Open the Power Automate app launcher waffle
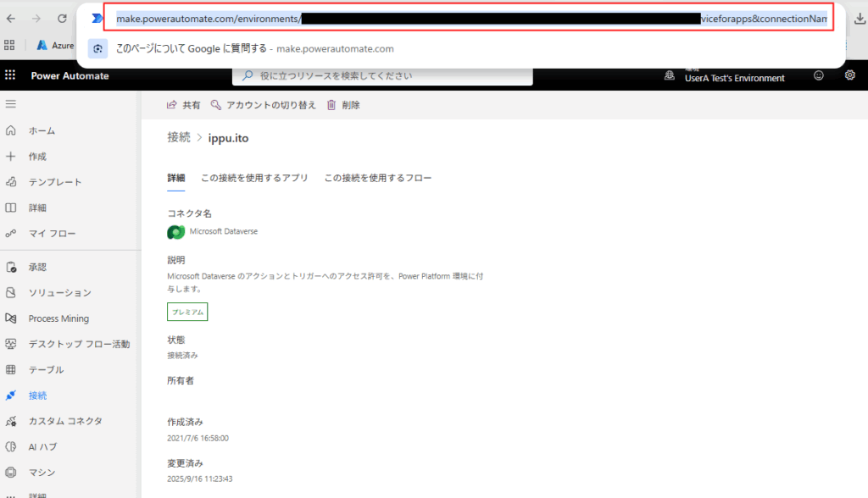 point(10,75)
